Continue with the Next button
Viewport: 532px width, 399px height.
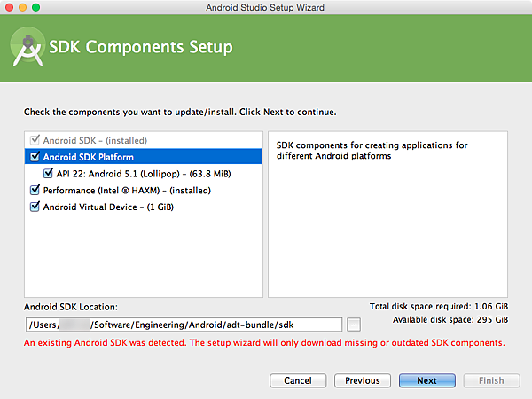coord(426,380)
